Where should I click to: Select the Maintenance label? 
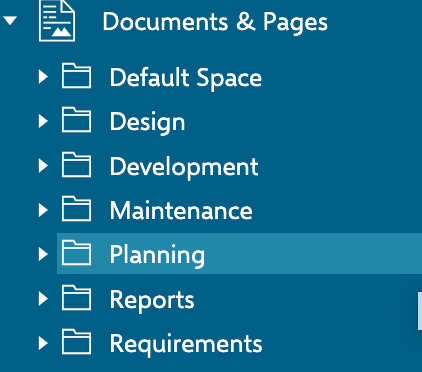click(x=181, y=211)
